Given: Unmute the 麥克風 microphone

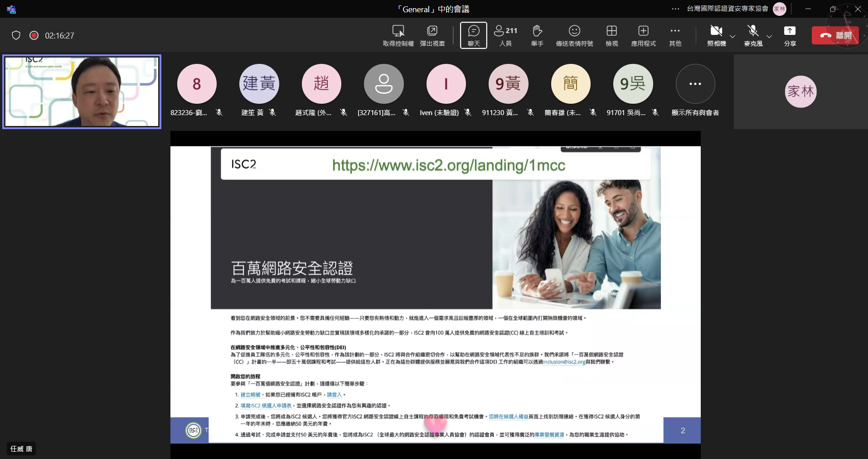Looking at the screenshot, I should (753, 31).
